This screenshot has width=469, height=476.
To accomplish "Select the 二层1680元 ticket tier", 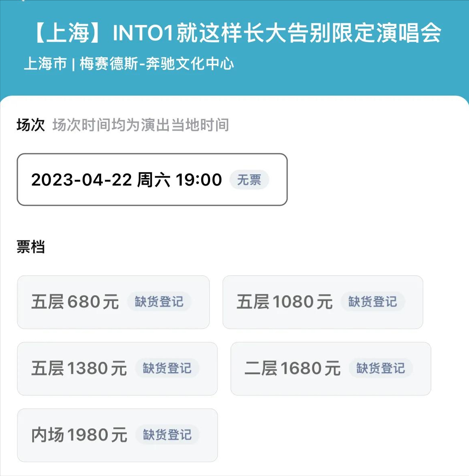I will [292, 368].
